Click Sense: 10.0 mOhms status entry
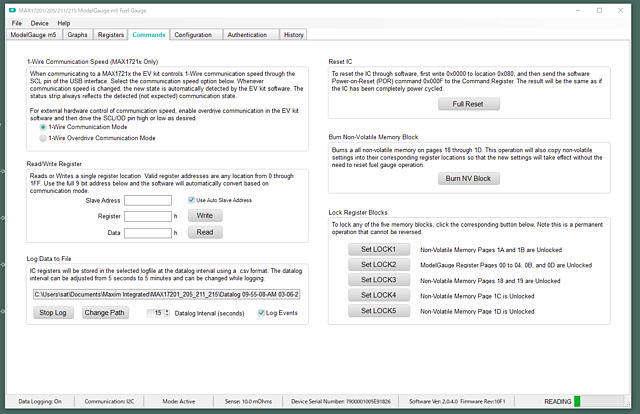640x414 pixels. (248, 401)
